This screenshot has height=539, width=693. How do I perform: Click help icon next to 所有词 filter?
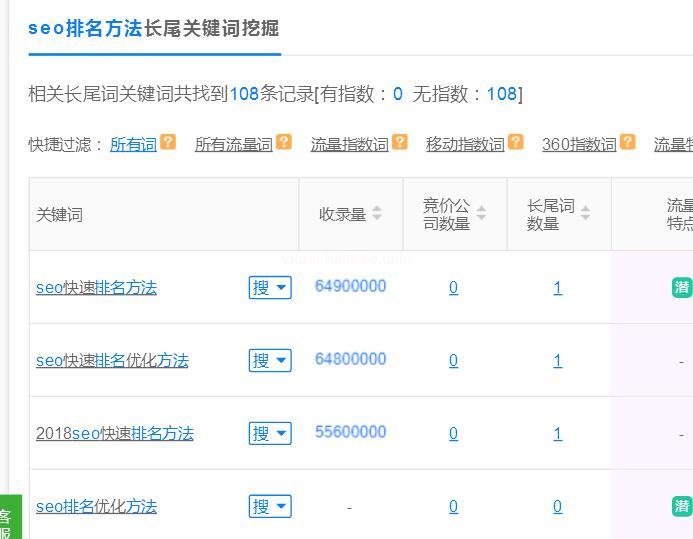coord(168,143)
